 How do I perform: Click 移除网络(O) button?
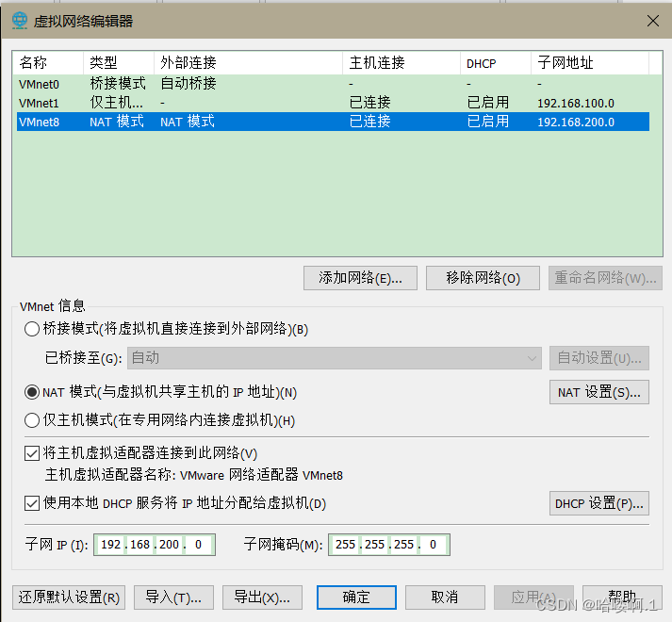pos(483,278)
